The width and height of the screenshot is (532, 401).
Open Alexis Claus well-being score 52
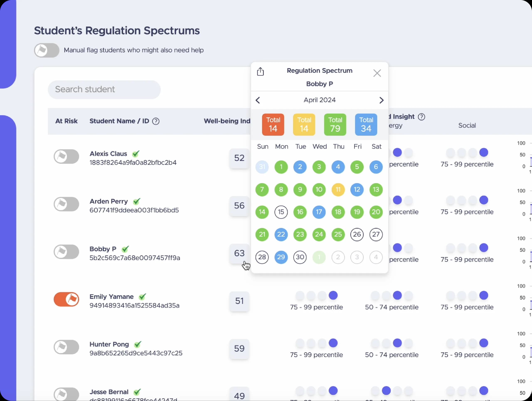(x=239, y=158)
